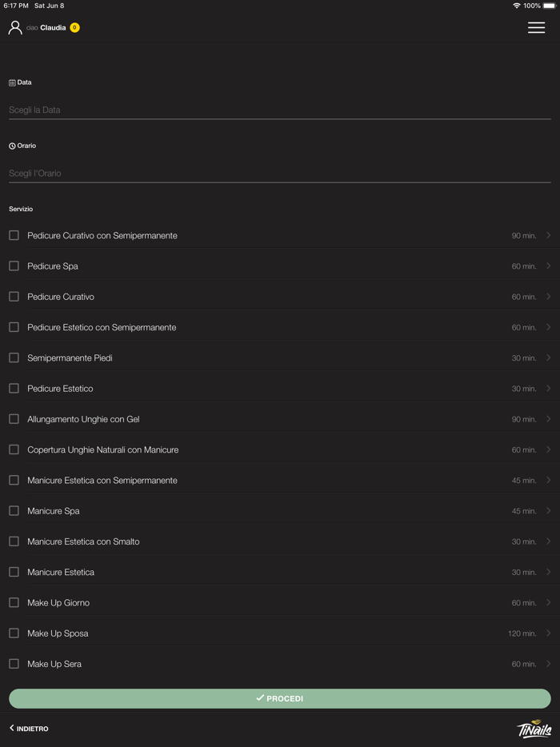560x747 pixels.
Task: Tap the TiNails logo
Action: pos(534,729)
